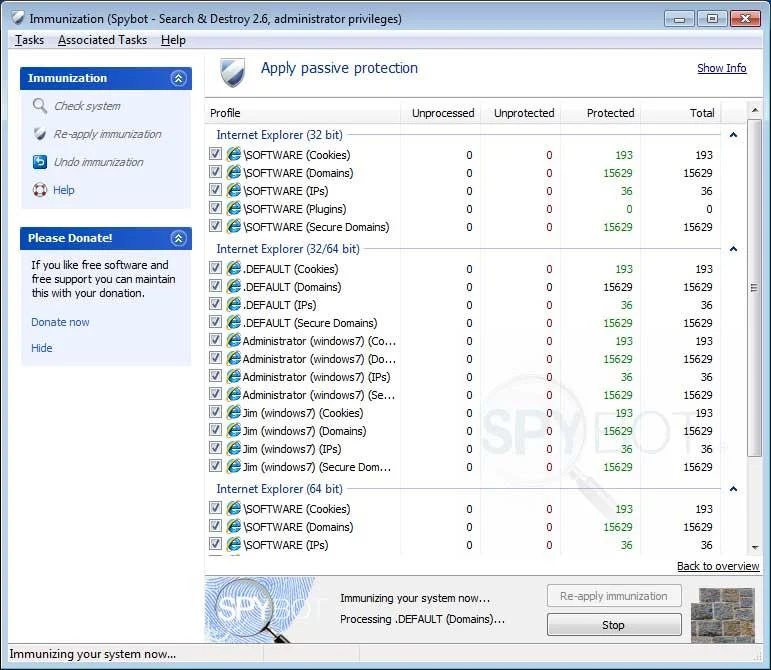
Task: Click IE icon of Jim (windows7) (IPs) row
Action: 234,448
